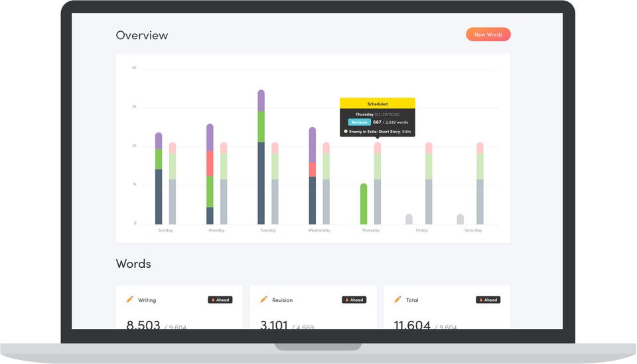Image resolution: width=637 pixels, height=364 pixels.
Task: Click the pencil icon in Revision card
Action: (263, 300)
